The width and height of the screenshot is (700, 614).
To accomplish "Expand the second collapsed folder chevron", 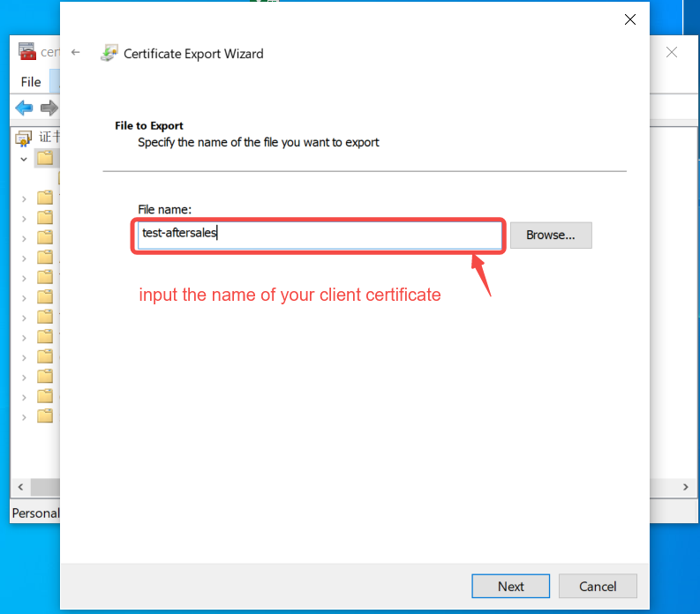I will tap(24, 219).
